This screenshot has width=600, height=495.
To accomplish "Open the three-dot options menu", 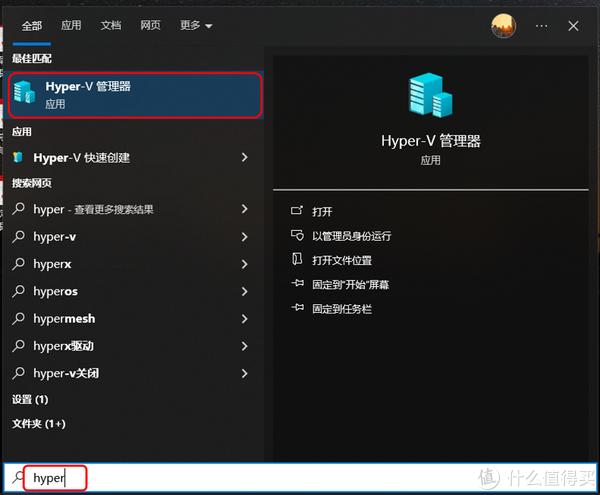I will [x=541, y=26].
